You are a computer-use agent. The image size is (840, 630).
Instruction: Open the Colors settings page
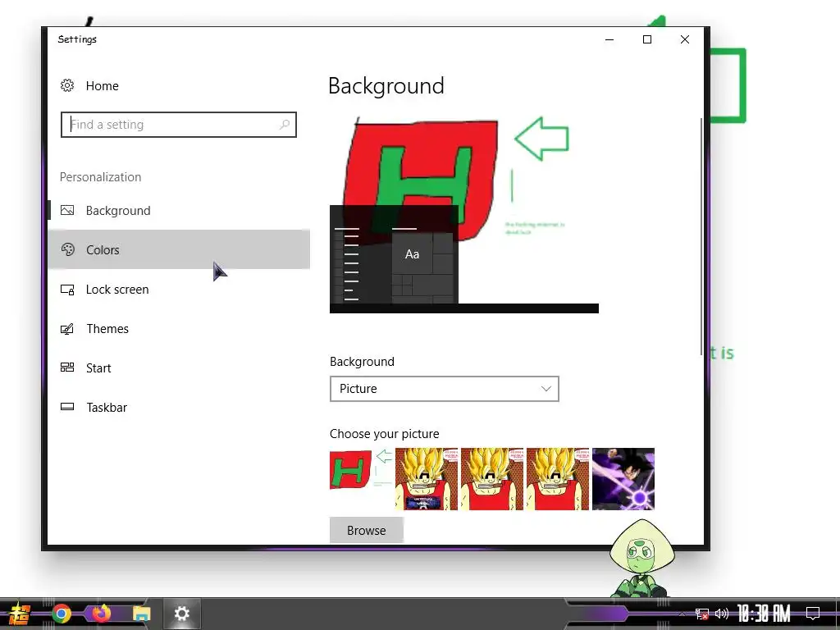pos(179,249)
